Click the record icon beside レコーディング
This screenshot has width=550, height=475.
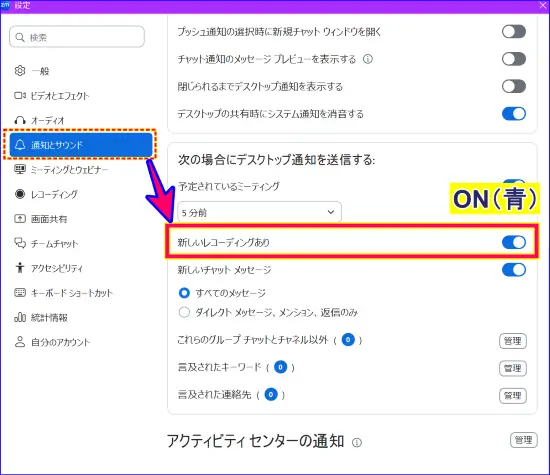pyautogui.click(x=20, y=194)
